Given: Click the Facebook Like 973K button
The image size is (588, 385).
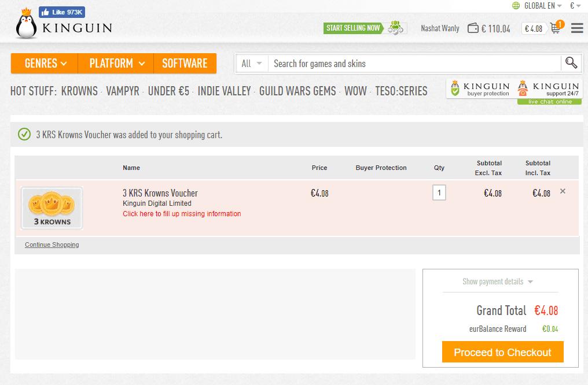Looking at the screenshot, I should (x=62, y=12).
